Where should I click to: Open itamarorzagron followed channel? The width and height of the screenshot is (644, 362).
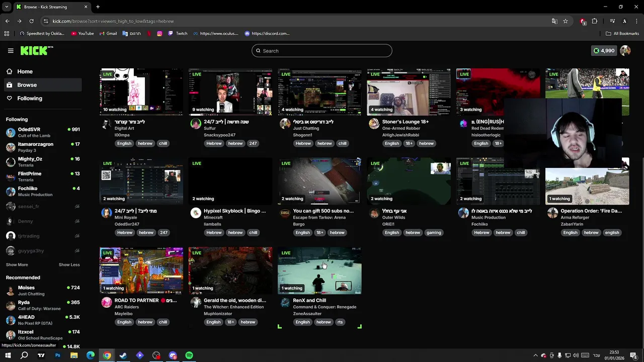(43, 147)
